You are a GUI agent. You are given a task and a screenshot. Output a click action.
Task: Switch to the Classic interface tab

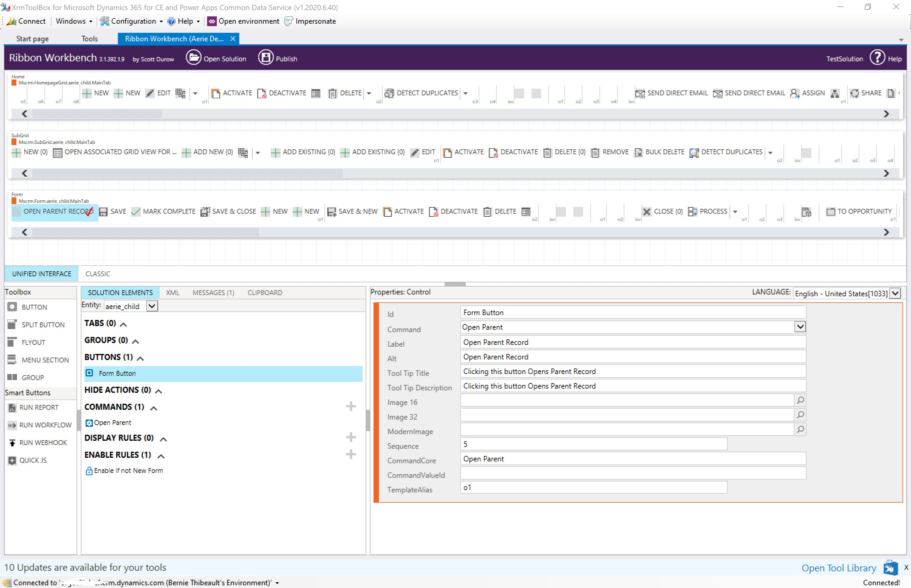click(98, 274)
